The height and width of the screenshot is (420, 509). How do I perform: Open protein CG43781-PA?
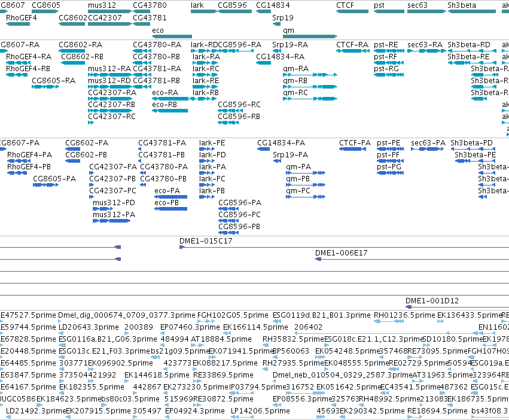(162, 143)
